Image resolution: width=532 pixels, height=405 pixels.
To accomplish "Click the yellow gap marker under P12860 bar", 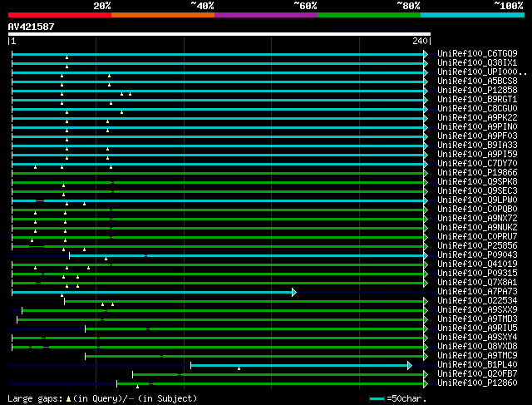I will pyautogui.click(x=137, y=387).
